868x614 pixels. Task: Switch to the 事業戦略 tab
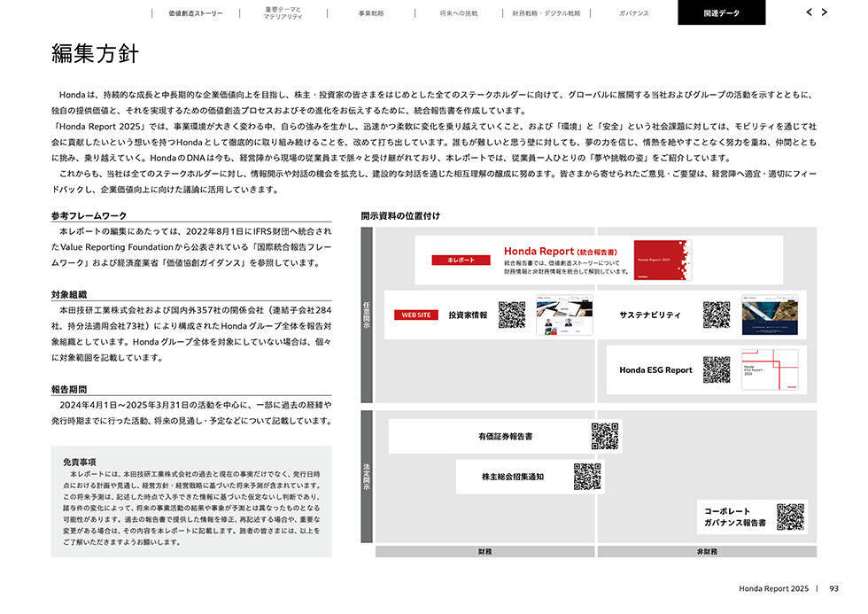click(371, 13)
